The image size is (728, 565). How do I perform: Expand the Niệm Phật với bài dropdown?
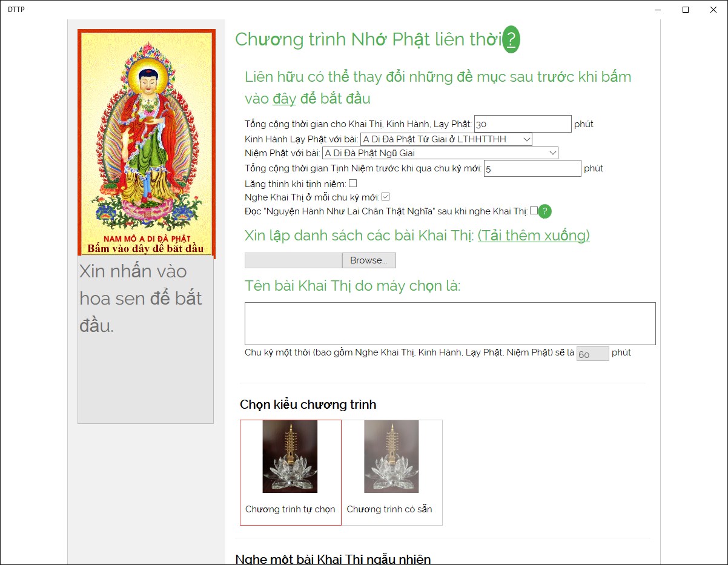pos(440,153)
